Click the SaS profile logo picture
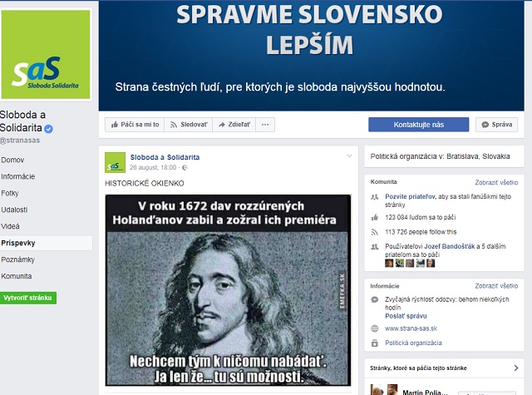The width and height of the screenshot is (532, 395). click(x=46, y=55)
